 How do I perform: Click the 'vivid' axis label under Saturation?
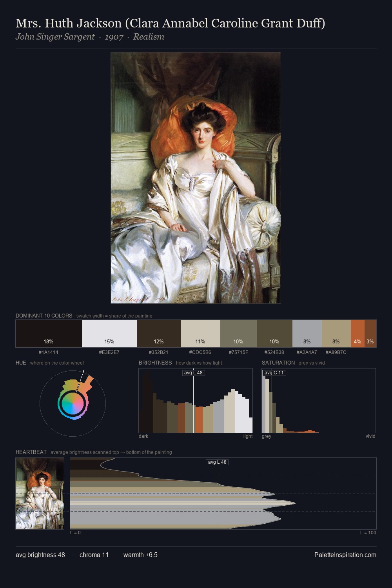[x=370, y=436]
